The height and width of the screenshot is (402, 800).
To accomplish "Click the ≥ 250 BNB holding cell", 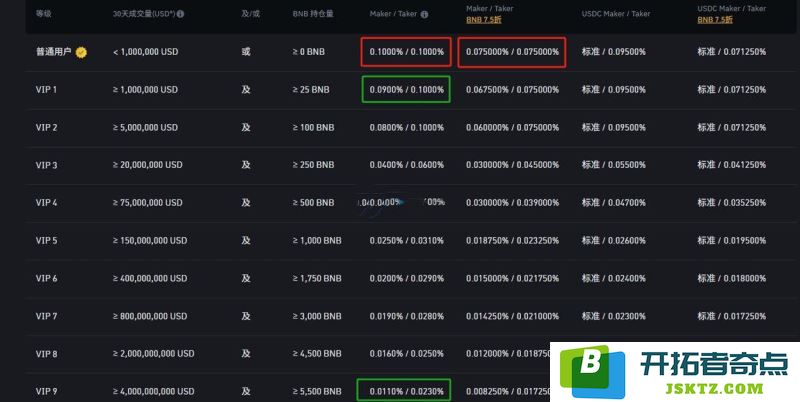I will [x=313, y=165].
